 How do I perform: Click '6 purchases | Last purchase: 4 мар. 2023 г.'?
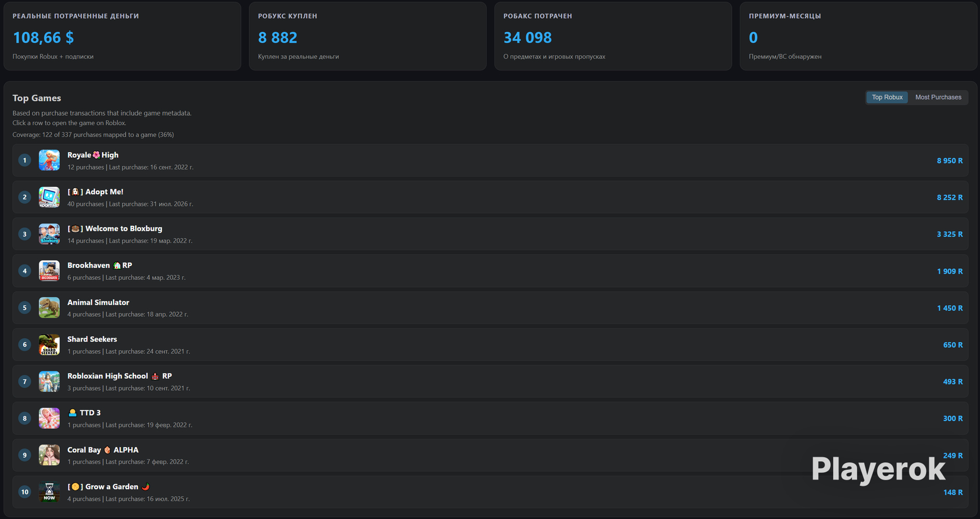127,278
